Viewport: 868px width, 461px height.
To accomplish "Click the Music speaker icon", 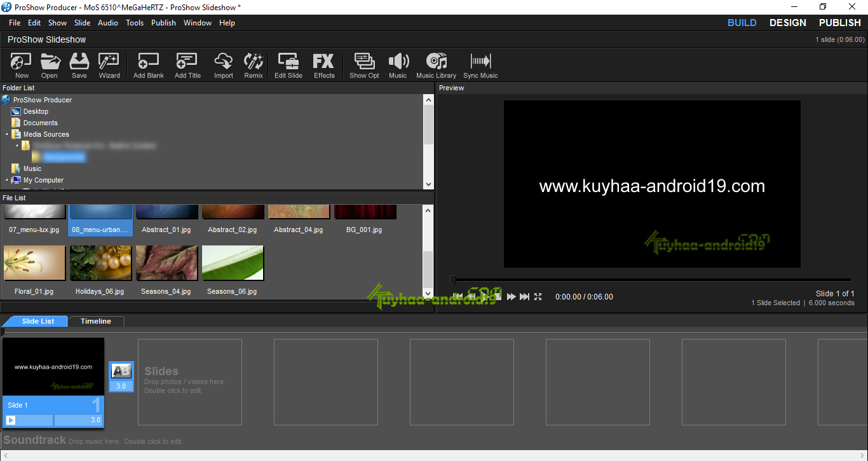I will point(398,65).
